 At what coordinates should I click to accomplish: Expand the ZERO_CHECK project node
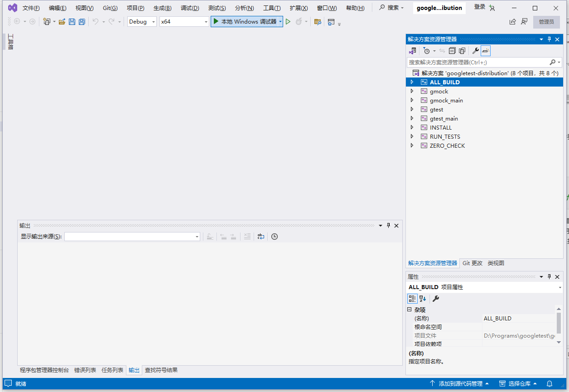(x=412, y=145)
